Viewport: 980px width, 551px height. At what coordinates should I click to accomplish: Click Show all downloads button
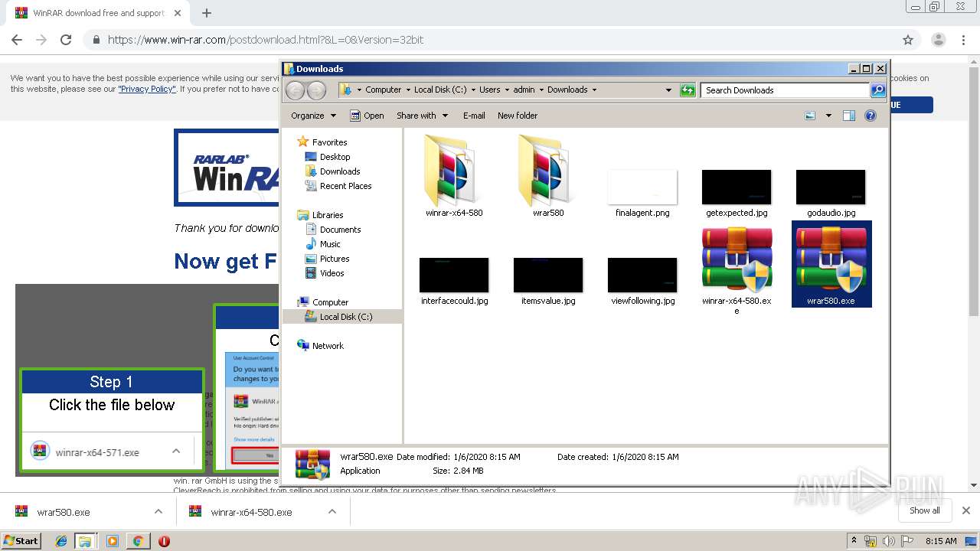click(x=925, y=510)
